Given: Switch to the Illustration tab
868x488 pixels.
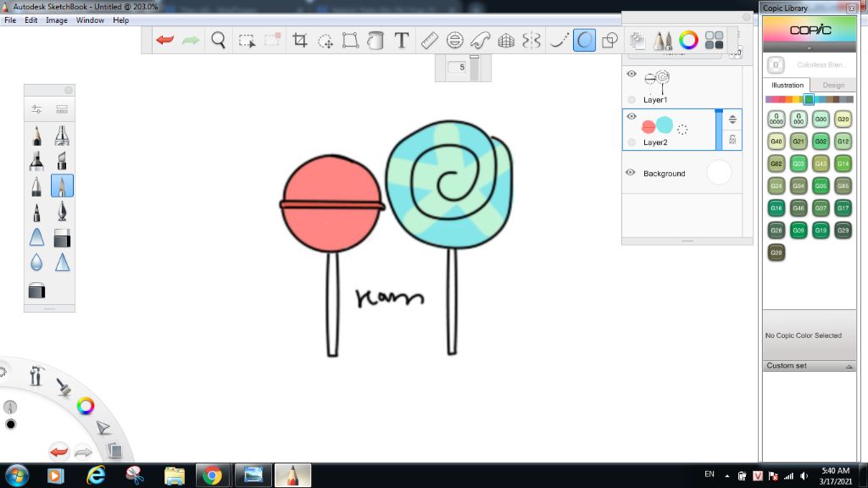Looking at the screenshot, I should point(787,86).
